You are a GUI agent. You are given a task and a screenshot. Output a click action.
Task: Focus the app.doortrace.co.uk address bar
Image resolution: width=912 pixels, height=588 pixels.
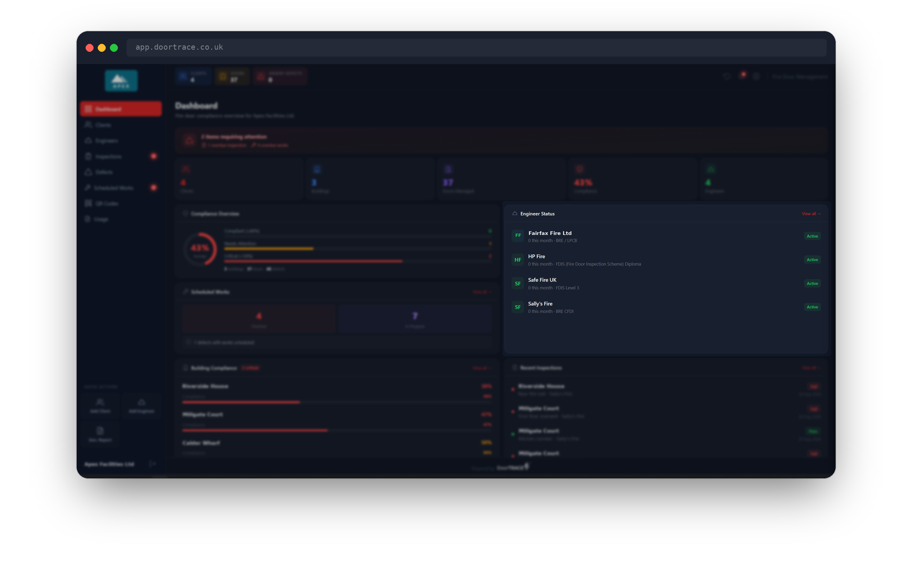coord(476,47)
